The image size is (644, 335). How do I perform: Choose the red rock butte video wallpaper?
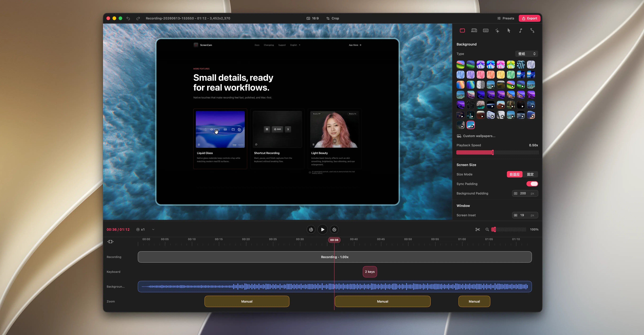click(501, 105)
